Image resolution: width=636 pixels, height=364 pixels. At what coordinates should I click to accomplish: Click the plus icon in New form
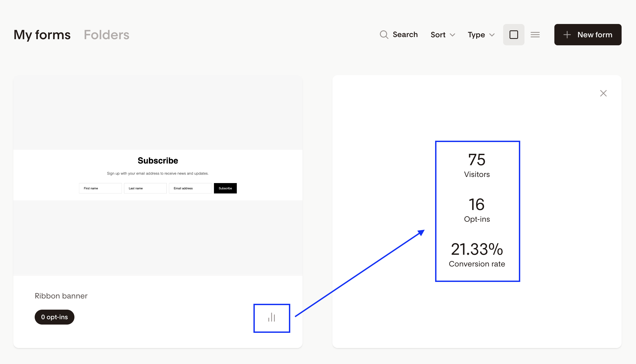coord(567,35)
